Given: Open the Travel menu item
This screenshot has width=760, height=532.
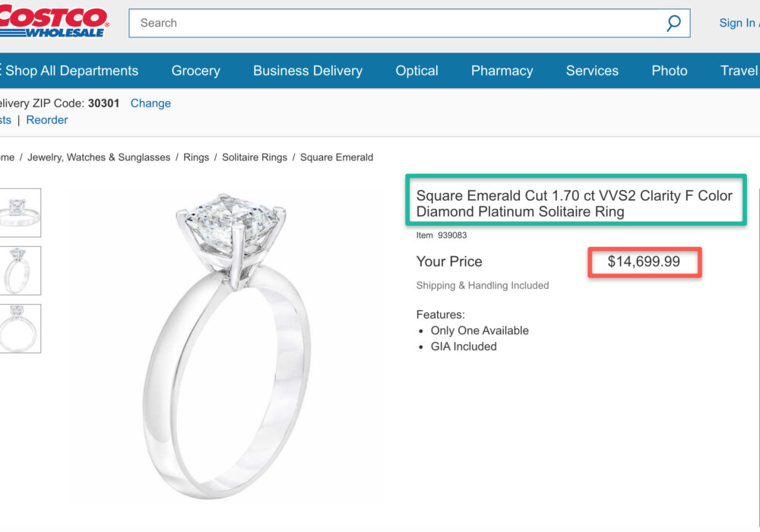Looking at the screenshot, I should [739, 71].
